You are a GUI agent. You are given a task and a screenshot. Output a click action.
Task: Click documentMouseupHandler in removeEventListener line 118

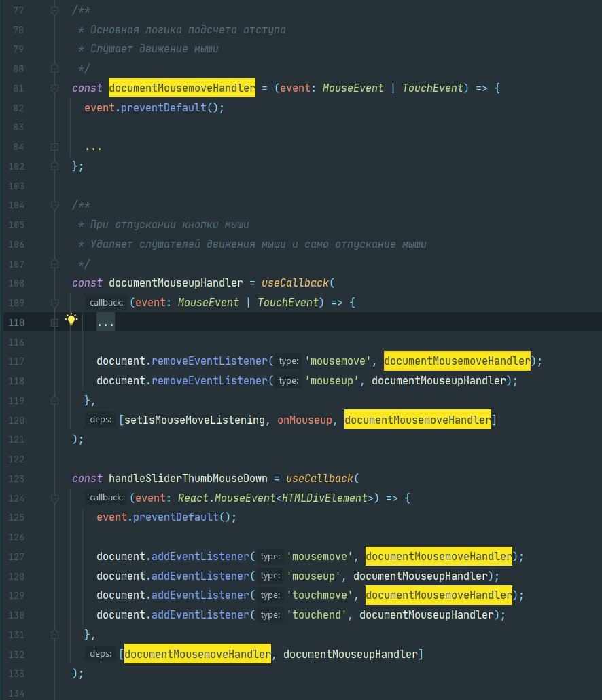click(x=439, y=380)
